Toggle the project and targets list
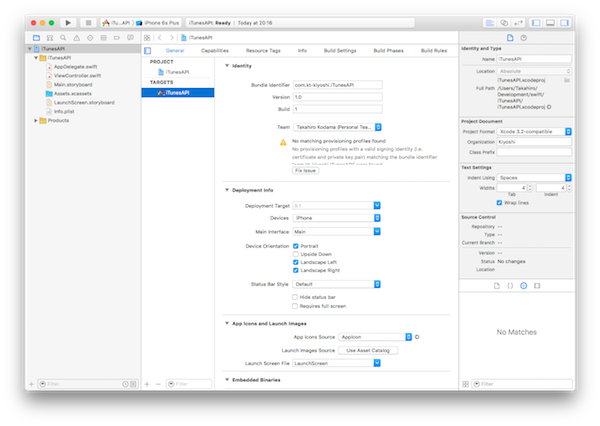This screenshot has width=600, height=426. tap(148, 51)
